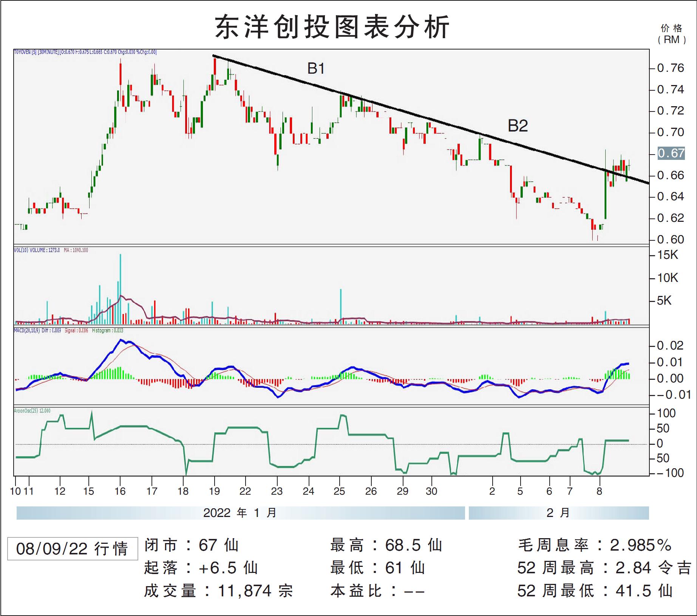Select date axis label 18
Image resolution: width=697 pixels, height=616 pixels.
click(x=183, y=491)
